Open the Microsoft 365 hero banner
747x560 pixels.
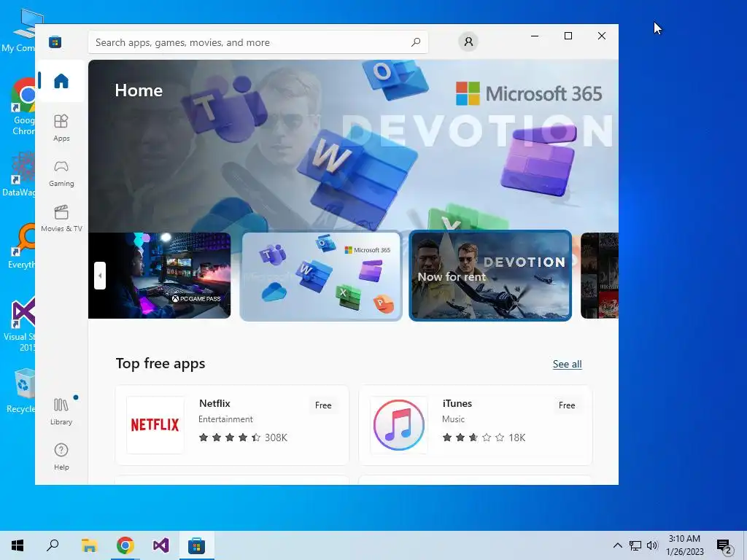[x=354, y=145]
